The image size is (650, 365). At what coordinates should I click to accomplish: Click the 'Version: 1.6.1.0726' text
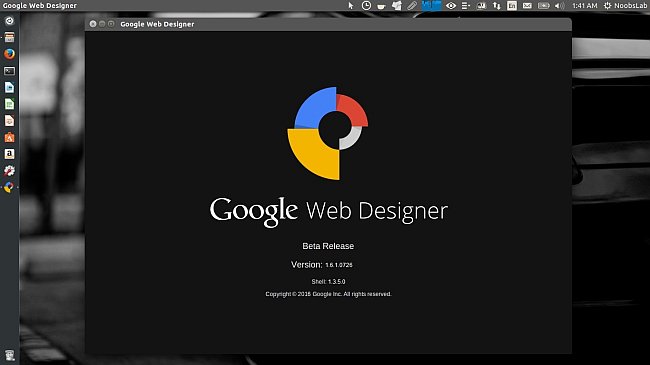[322, 265]
